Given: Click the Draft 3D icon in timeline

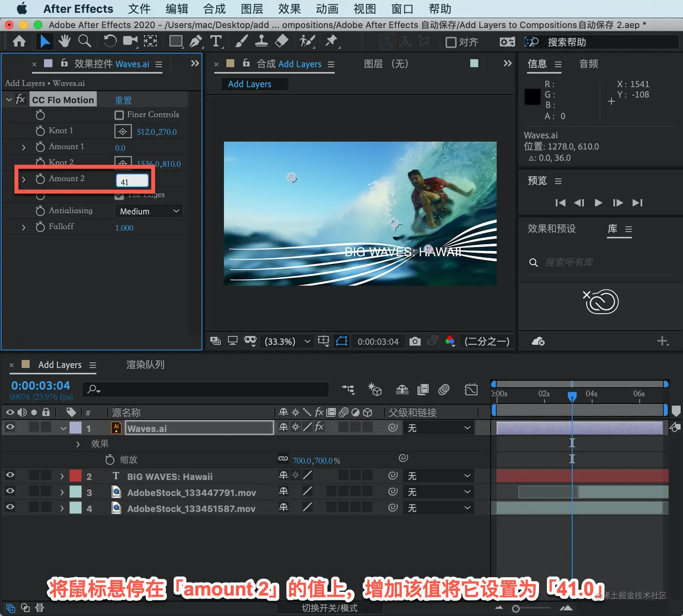Looking at the screenshot, I should 375,389.
